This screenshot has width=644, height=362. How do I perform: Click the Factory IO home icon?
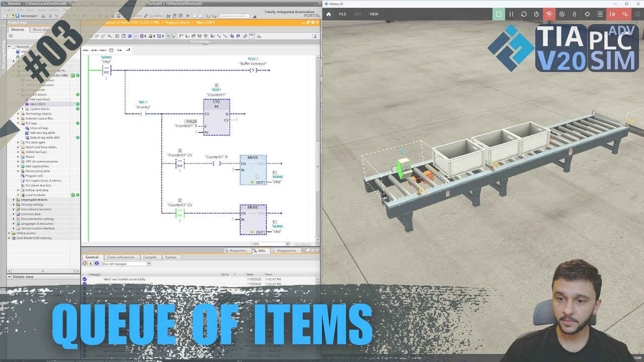click(329, 14)
